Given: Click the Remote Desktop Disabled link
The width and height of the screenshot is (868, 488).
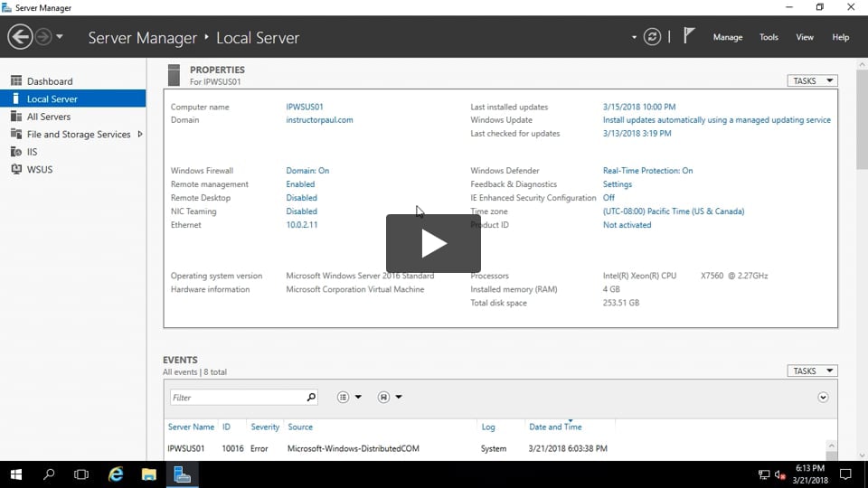Looking at the screenshot, I should (301, 198).
